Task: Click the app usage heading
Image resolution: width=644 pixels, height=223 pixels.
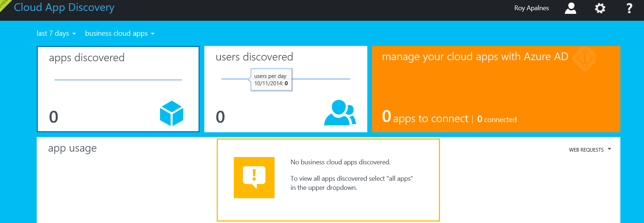Action: point(72,149)
